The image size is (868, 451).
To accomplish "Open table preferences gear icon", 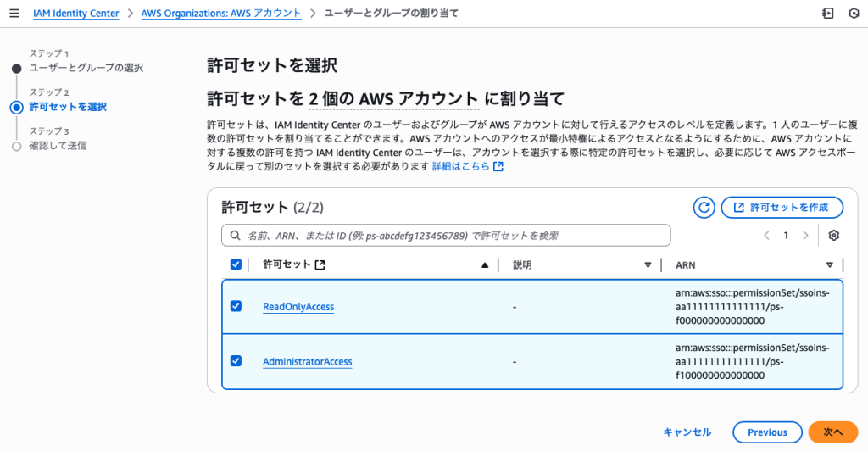I will 834,235.
